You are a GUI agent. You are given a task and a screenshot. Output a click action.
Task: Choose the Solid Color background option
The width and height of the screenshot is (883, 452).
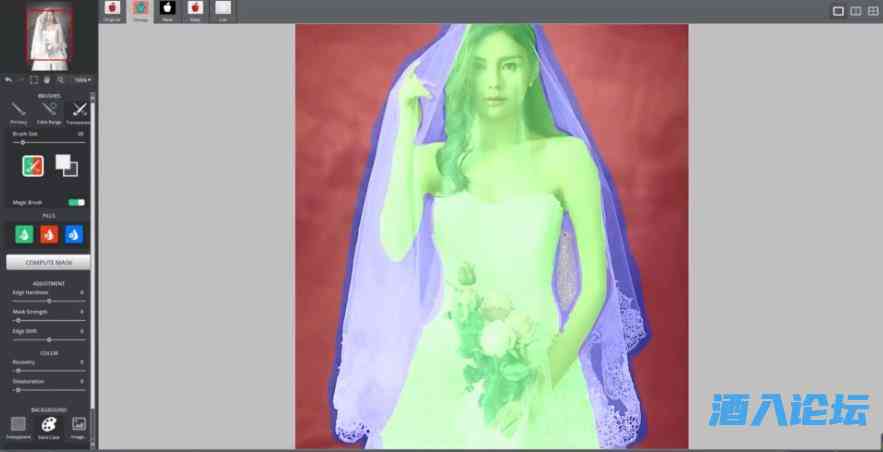(x=48, y=426)
